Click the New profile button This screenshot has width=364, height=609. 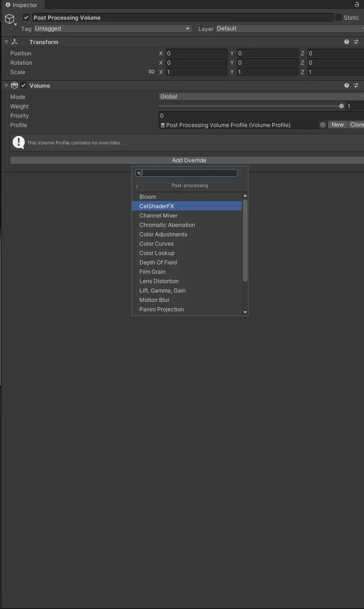[x=338, y=125]
